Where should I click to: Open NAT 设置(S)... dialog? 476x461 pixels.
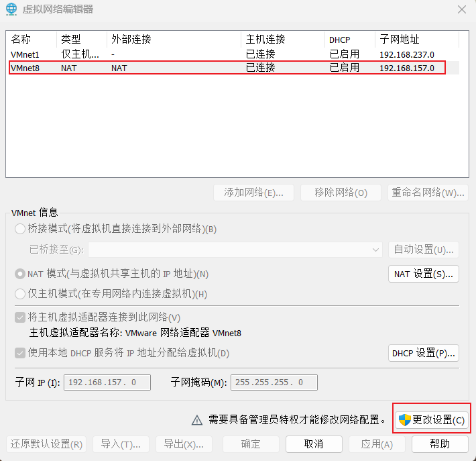(424, 274)
